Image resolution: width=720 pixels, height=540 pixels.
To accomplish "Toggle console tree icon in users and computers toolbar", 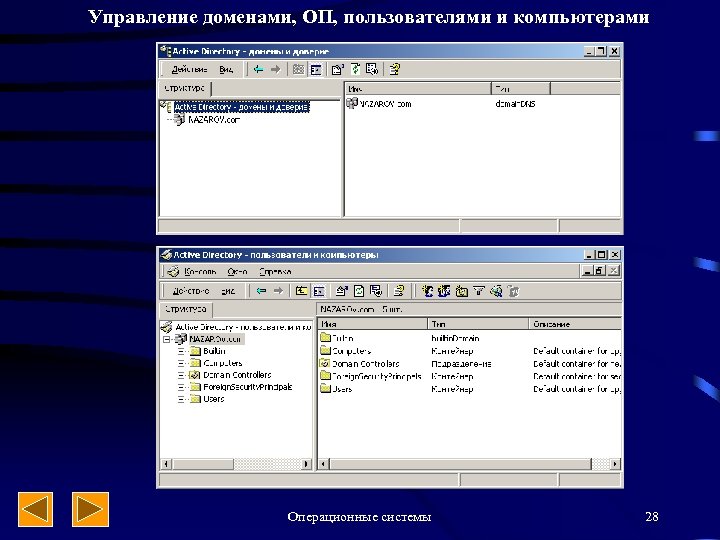I will pos(319,291).
